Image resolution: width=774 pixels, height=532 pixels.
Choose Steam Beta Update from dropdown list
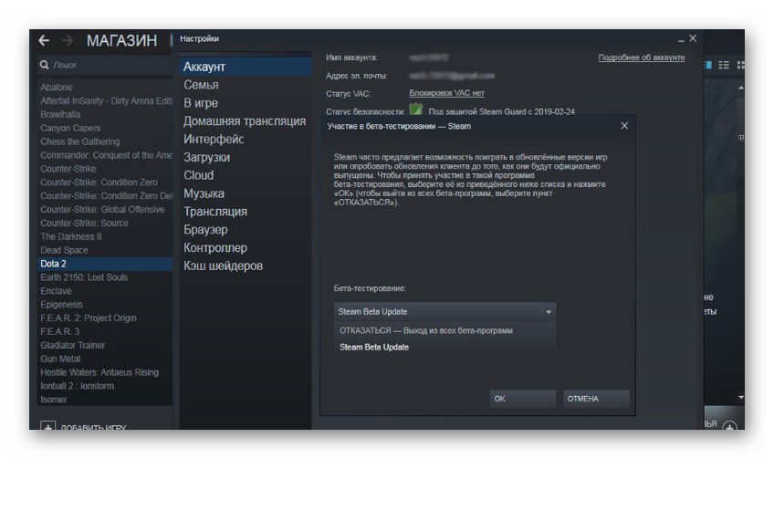(374, 348)
